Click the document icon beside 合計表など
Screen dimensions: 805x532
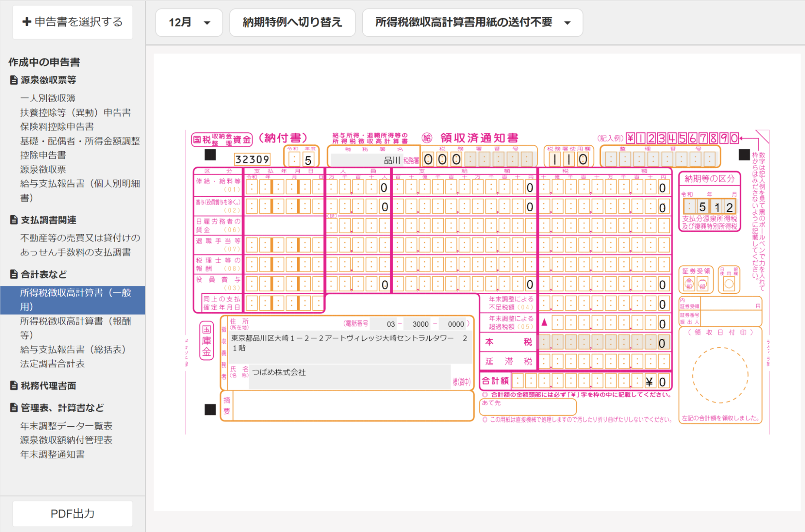point(14,274)
